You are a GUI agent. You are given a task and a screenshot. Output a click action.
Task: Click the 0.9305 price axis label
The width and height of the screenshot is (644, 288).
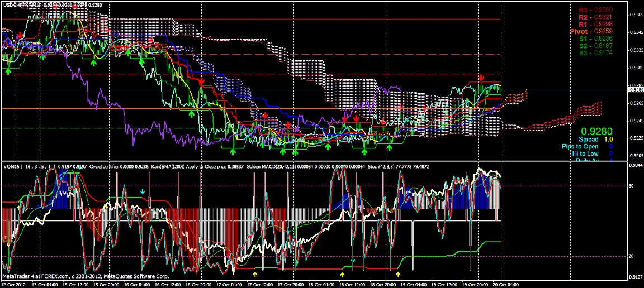(636, 68)
